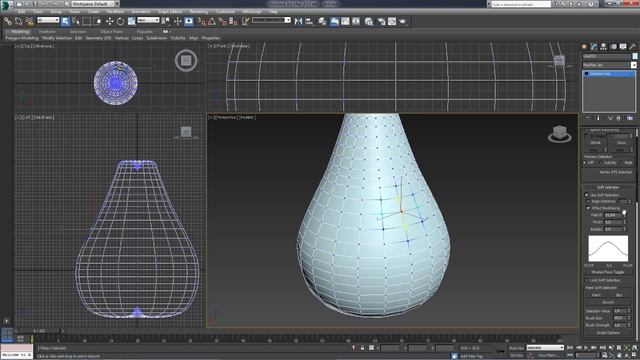Click the Mirror tool icon
The height and width of the screenshot is (360, 640).
pyautogui.click(x=298, y=21)
